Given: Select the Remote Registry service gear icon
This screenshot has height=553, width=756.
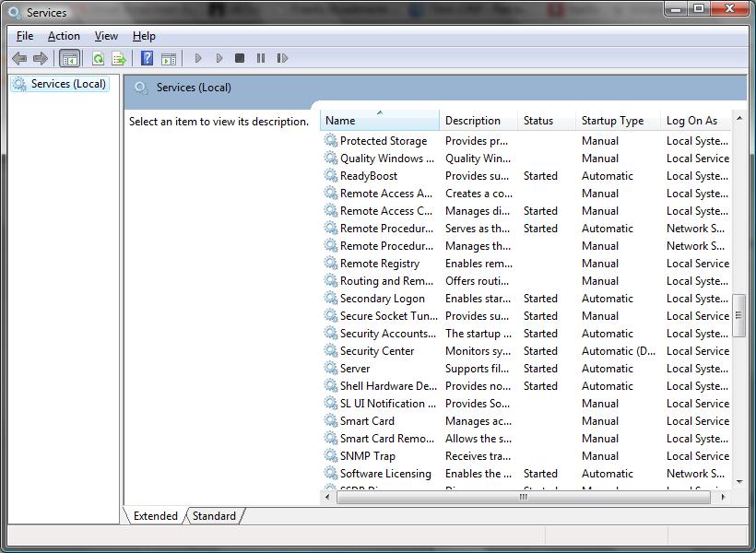Looking at the screenshot, I should coord(330,263).
